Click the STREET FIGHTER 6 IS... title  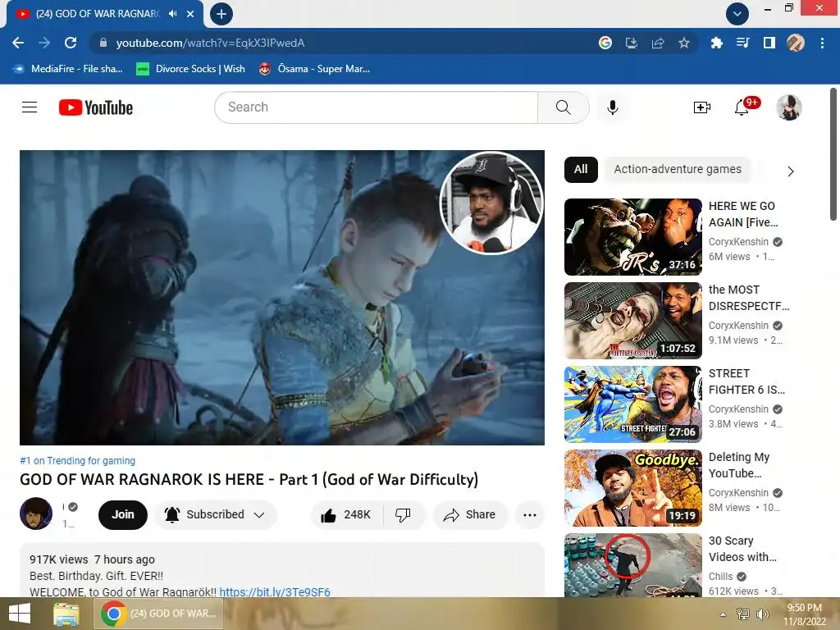pos(746,381)
